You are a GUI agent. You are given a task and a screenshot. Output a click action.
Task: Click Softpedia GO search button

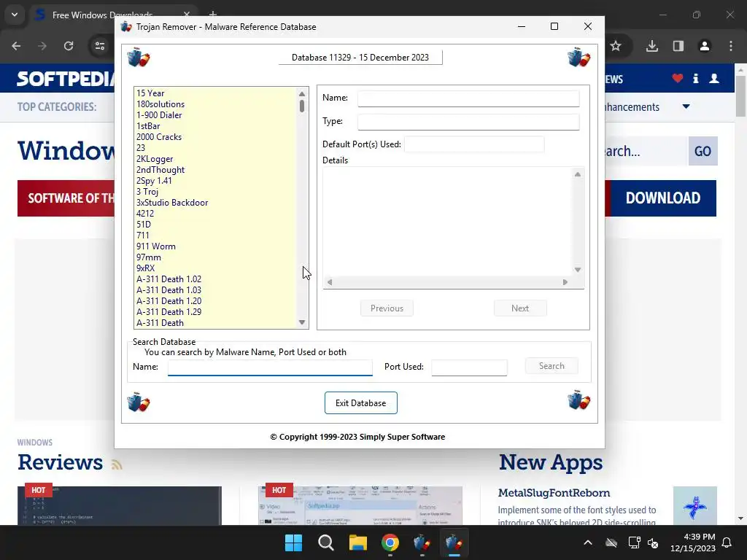[x=703, y=151]
